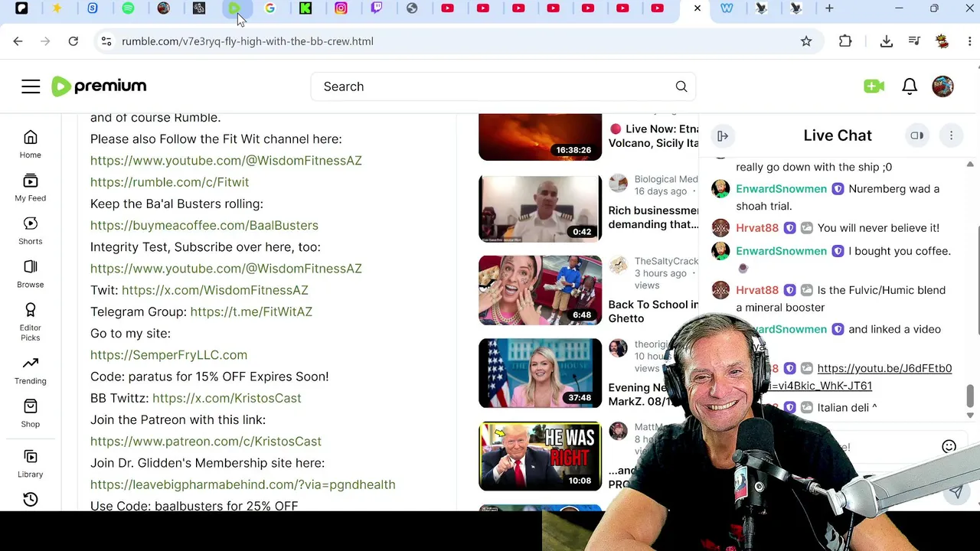Click EnwardSnowmen on the Nuremberg message
This screenshot has width=980, height=551.
(x=781, y=189)
